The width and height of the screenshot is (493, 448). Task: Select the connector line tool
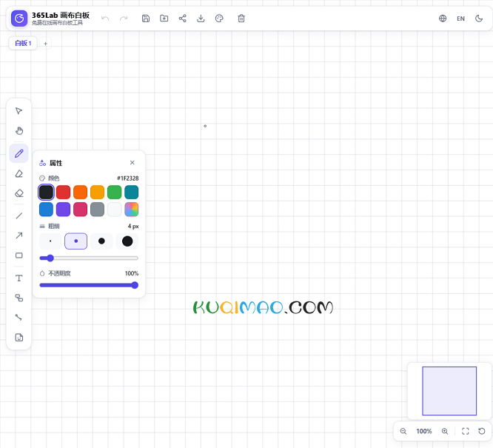point(19,318)
